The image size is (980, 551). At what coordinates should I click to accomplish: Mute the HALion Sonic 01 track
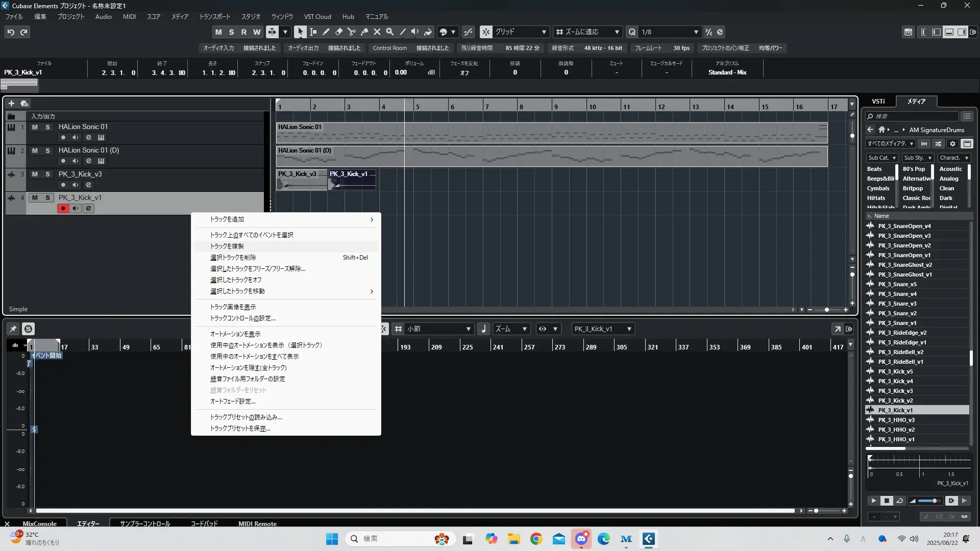point(35,127)
